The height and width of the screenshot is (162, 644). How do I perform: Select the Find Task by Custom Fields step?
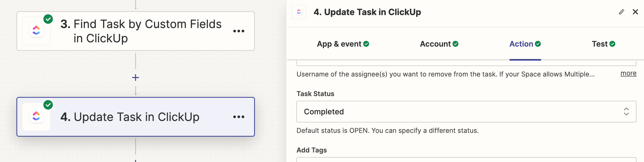click(x=140, y=31)
